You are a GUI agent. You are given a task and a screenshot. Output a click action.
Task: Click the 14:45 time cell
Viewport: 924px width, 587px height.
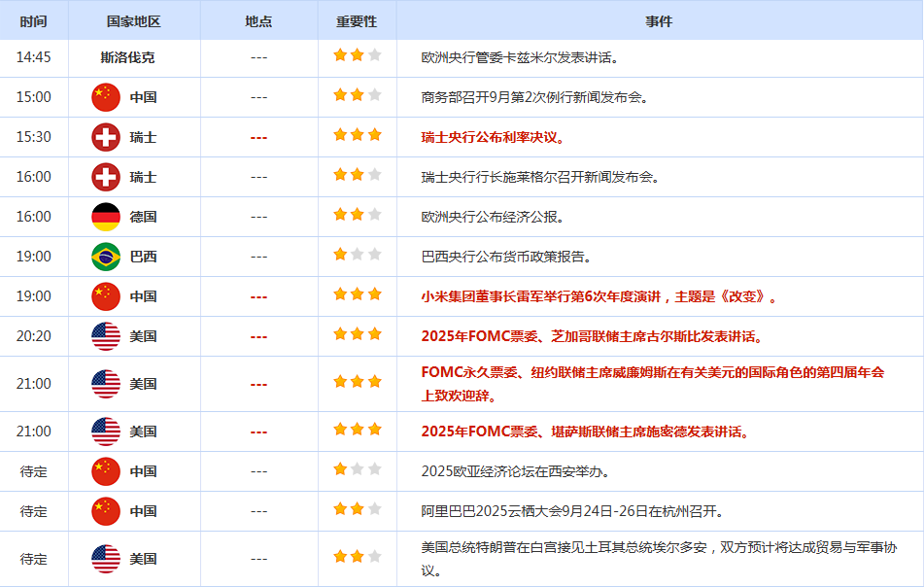(34, 57)
